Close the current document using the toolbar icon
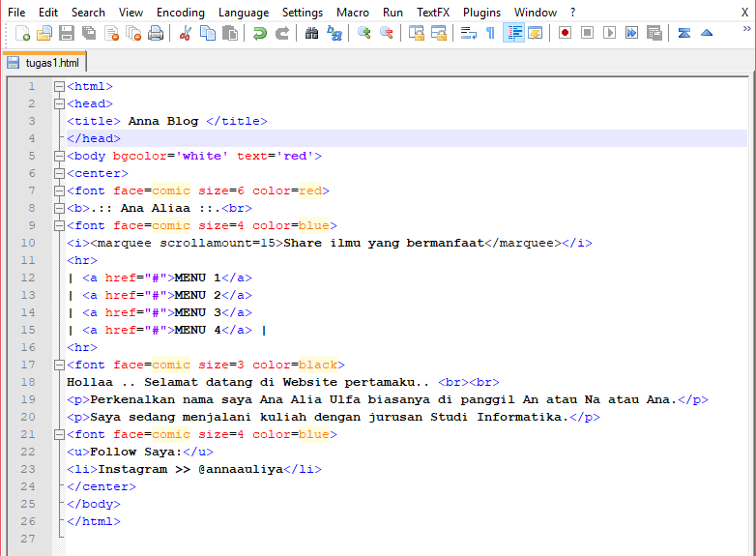 coord(111,33)
